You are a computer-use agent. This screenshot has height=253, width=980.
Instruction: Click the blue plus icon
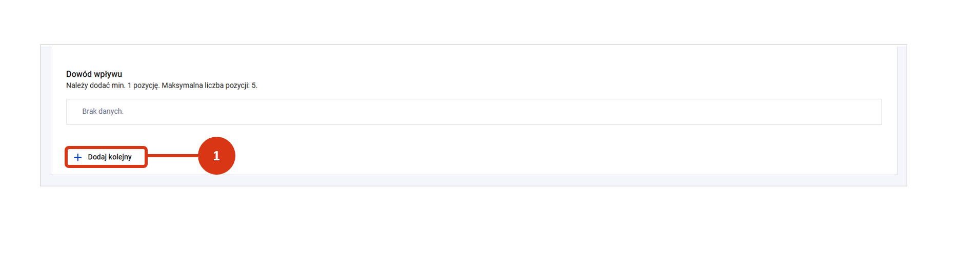78,157
